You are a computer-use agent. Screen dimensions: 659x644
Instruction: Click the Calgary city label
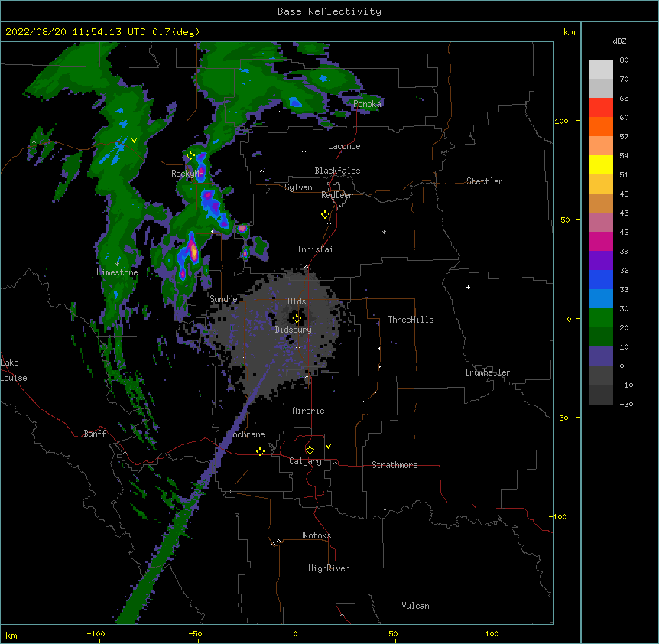(305, 461)
